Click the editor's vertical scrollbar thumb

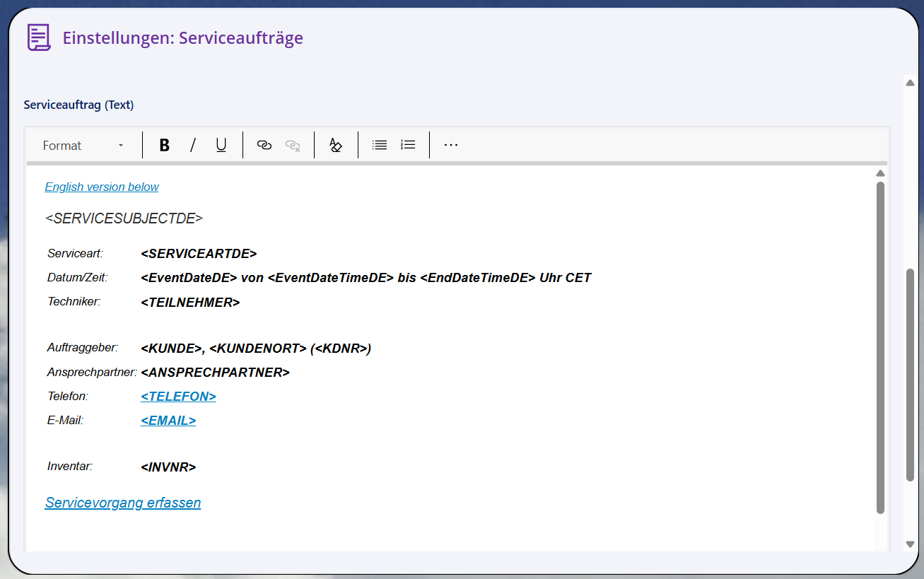(x=880, y=346)
